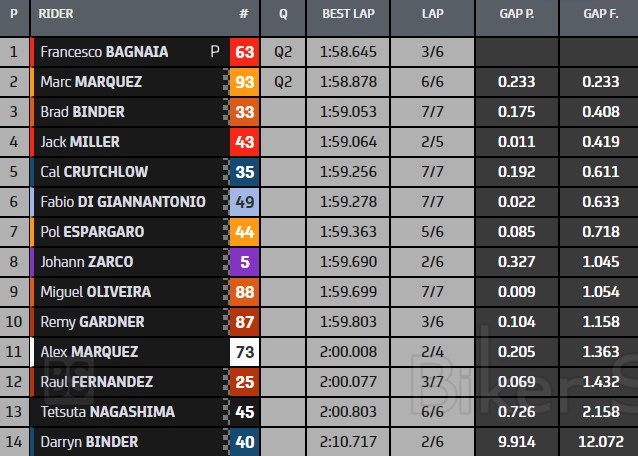Click the 12.072 gap value
Screen dimensions: 638x456
(x=601, y=442)
